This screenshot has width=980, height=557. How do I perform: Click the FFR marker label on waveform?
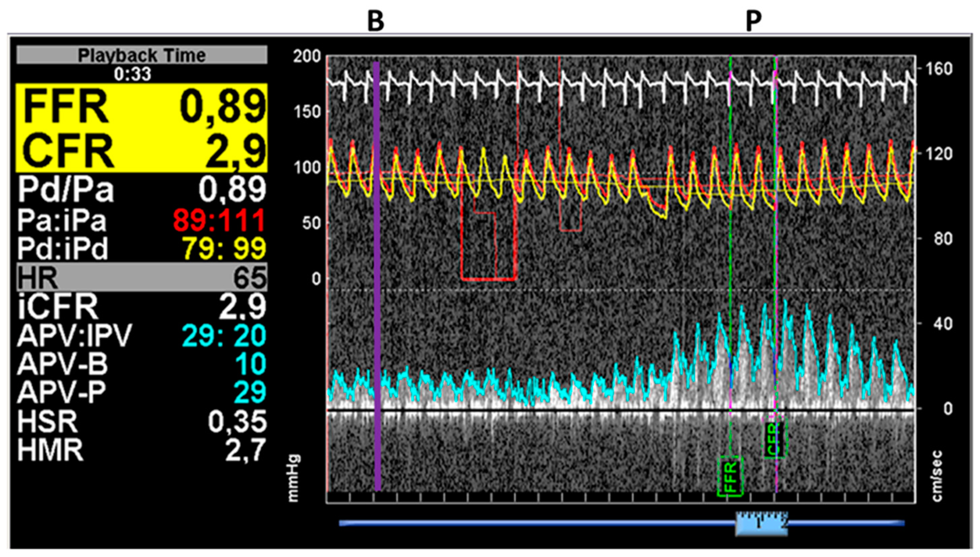(730, 477)
